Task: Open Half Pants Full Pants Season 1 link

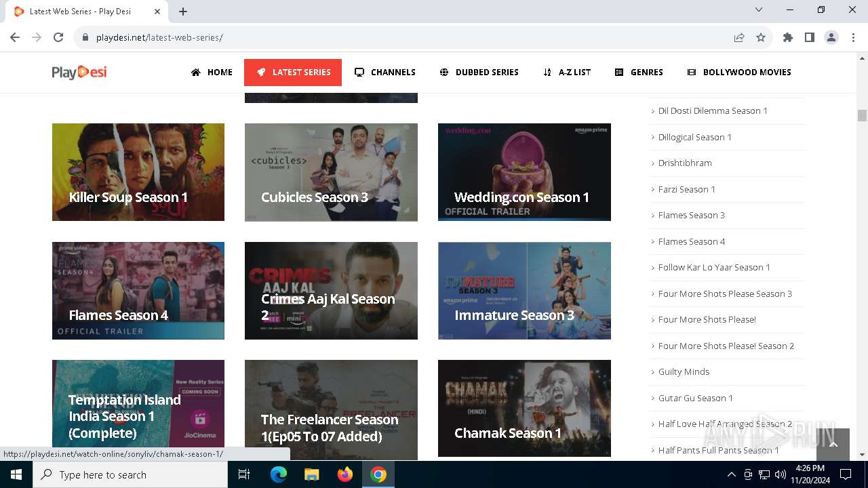Action: click(718, 450)
